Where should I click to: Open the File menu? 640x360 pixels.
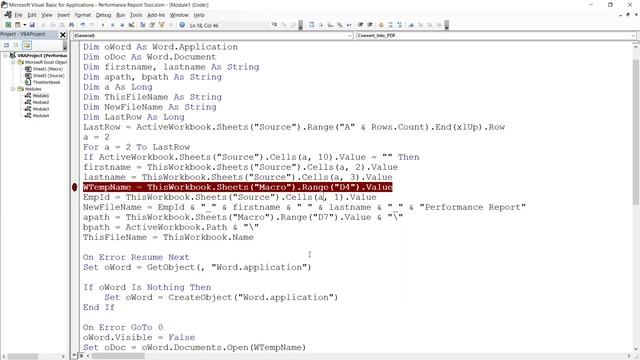click(18, 15)
